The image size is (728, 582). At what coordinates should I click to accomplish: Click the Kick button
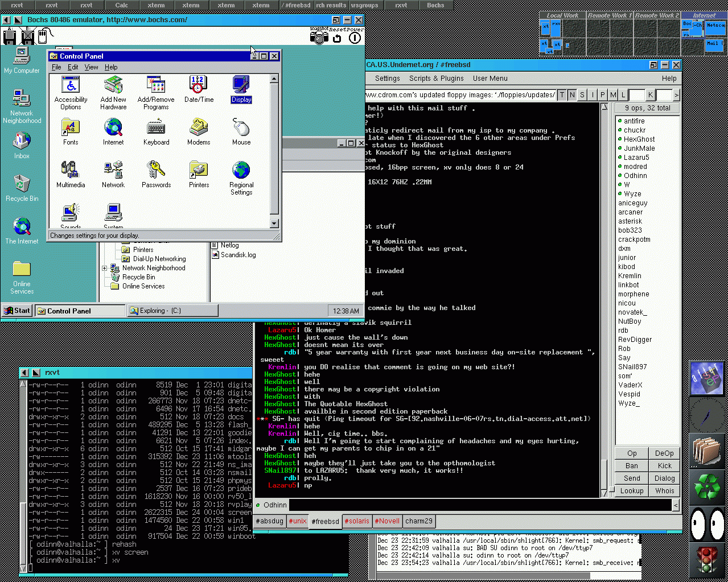click(x=665, y=466)
